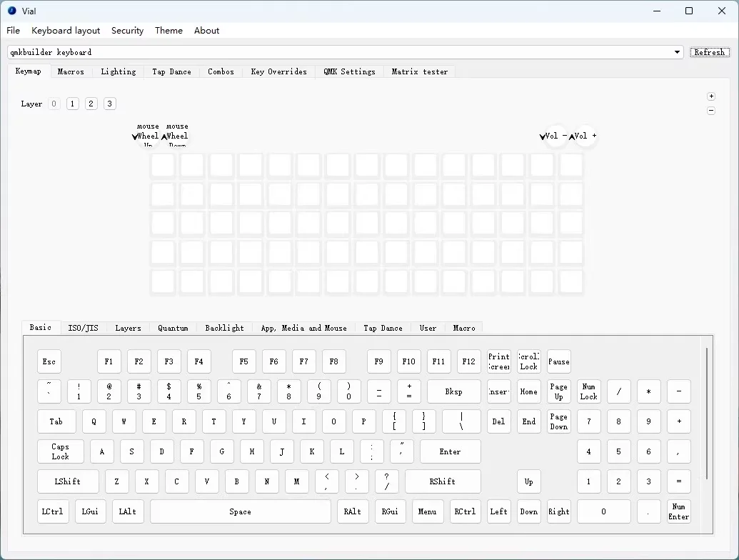
Task: Open the Theme menu
Action: [x=169, y=31]
